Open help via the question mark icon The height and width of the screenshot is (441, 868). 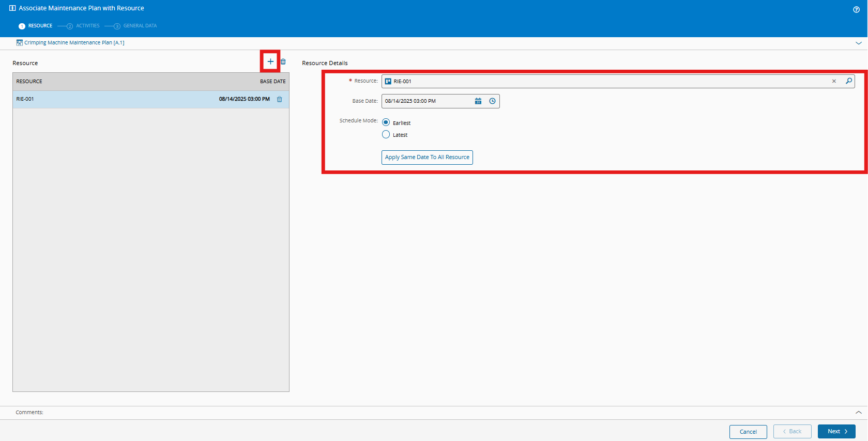coord(856,10)
